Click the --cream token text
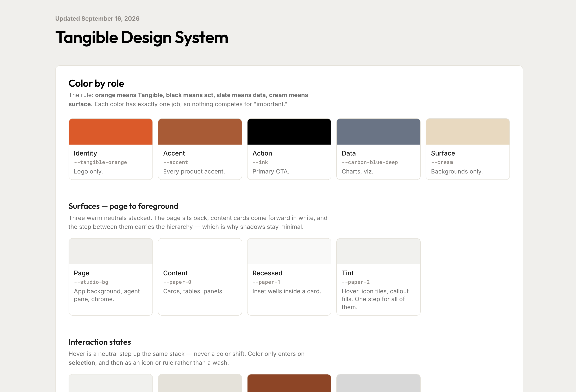Viewport: 576px width, 392px height. (x=442, y=162)
